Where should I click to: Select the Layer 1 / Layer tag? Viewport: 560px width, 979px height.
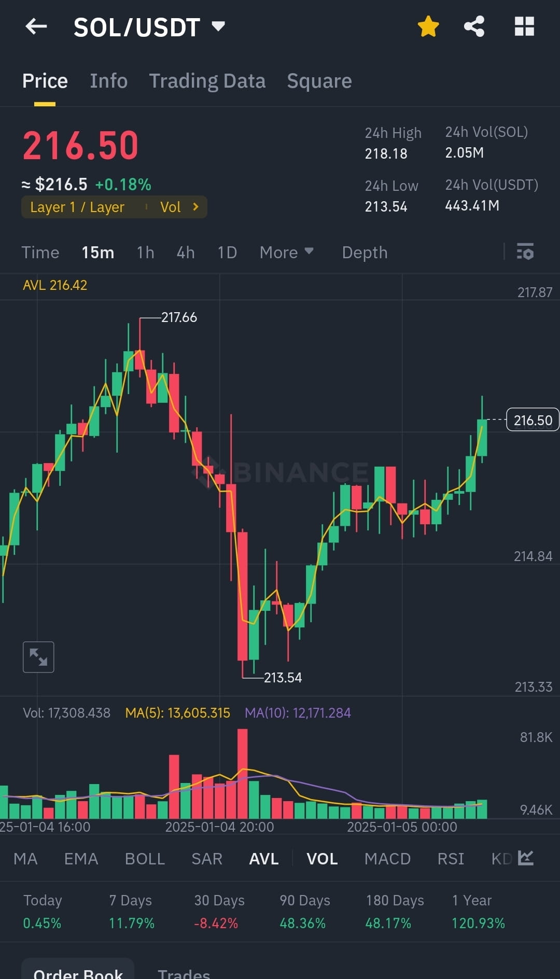(78, 207)
